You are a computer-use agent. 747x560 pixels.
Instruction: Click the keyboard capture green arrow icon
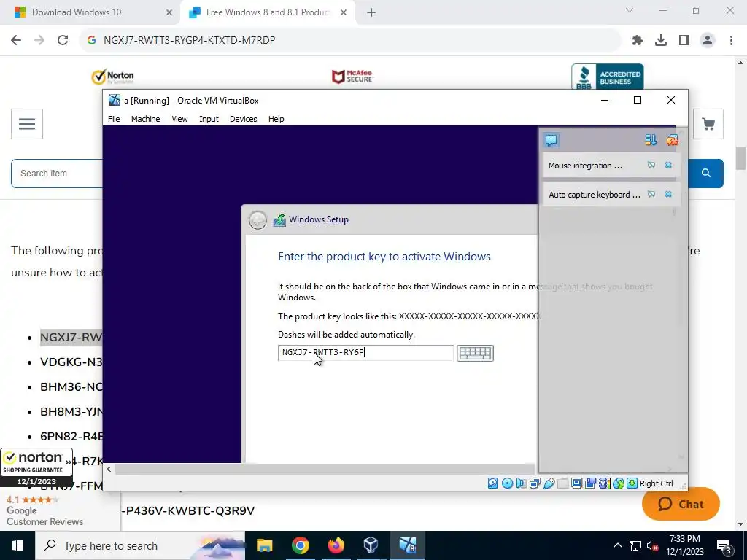point(632,483)
